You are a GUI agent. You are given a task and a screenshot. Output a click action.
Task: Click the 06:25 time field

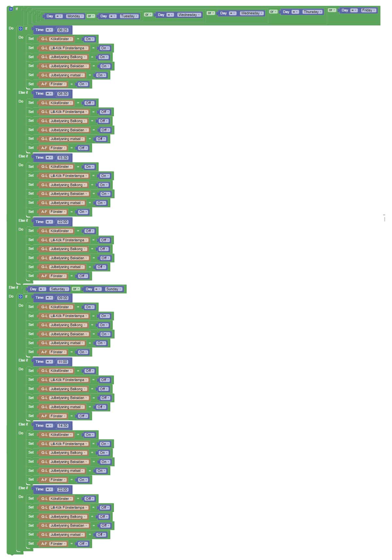(x=63, y=30)
